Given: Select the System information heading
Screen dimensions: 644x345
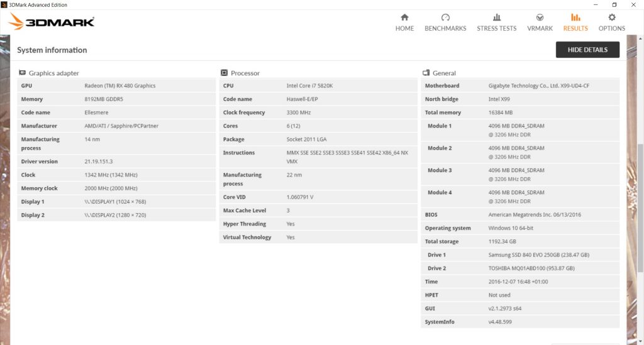Looking at the screenshot, I should pyautogui.click(x=52, y=50).
